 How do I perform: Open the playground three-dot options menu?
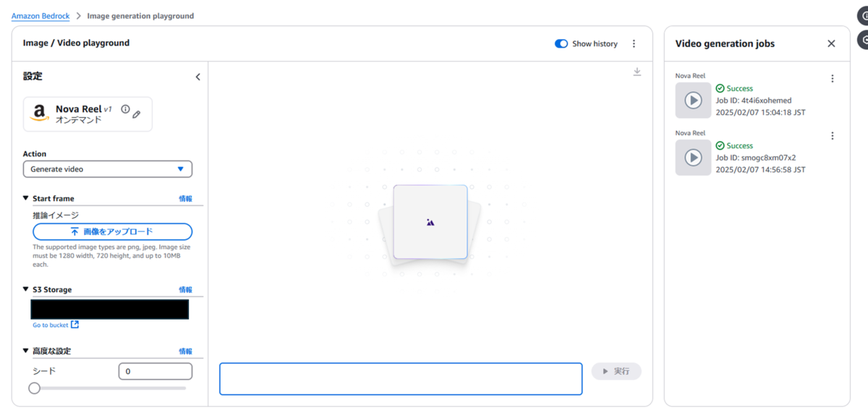coord(634,44)
